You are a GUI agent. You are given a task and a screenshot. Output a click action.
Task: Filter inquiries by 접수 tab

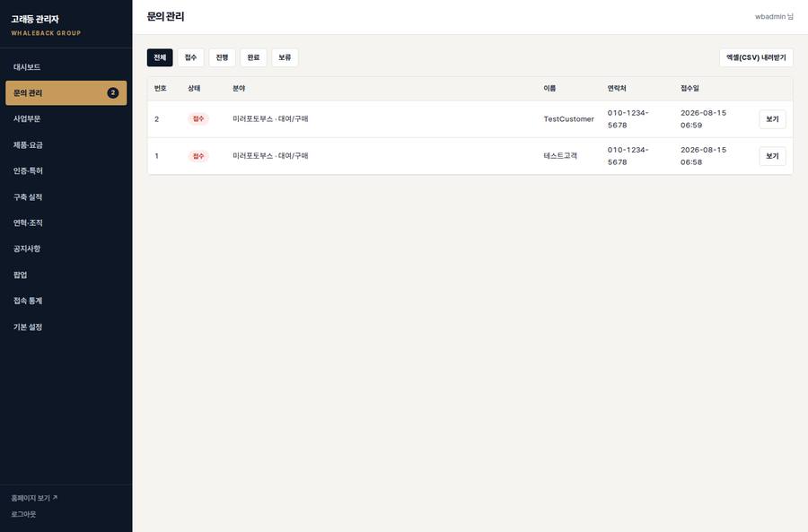(190, 57)
